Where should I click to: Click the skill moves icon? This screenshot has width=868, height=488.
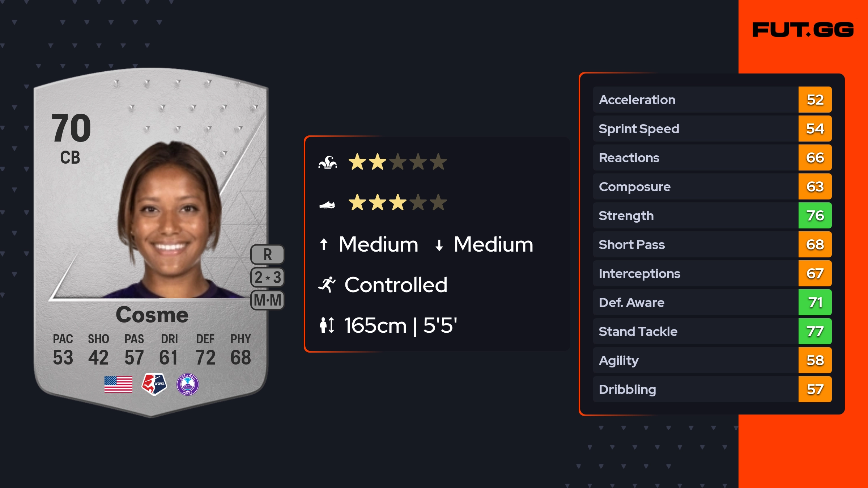click(x=327, y=162)
